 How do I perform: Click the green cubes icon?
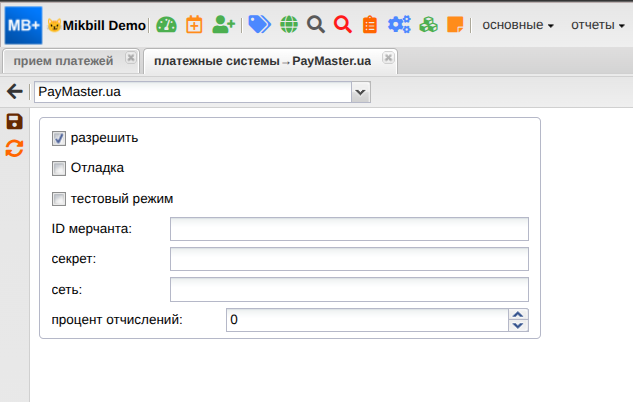click(x=428, y=25)
